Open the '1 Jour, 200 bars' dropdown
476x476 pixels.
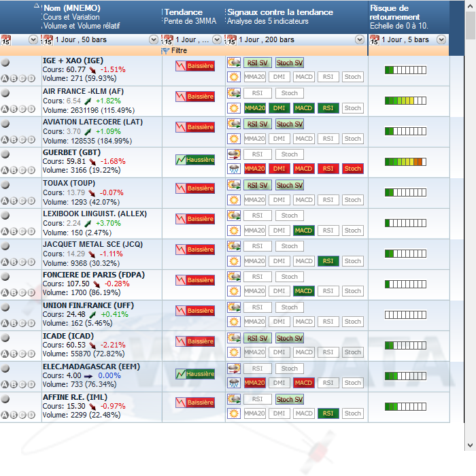[x=360, y=39]
